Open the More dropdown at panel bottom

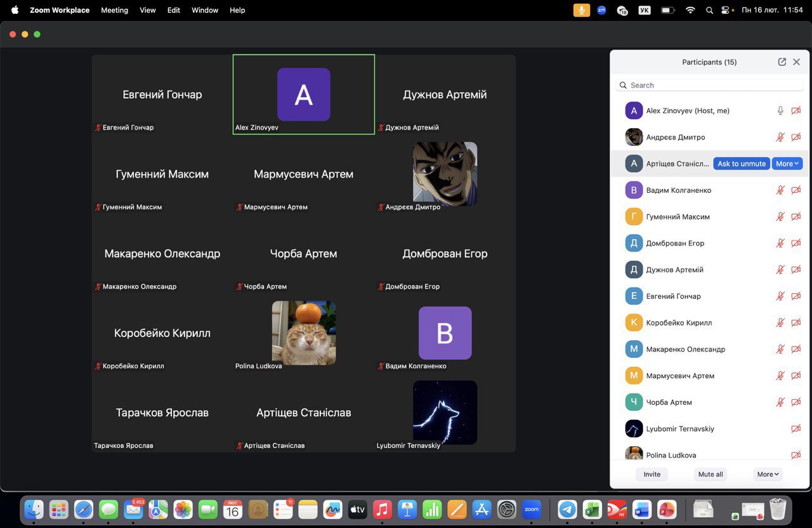(768, 474)
